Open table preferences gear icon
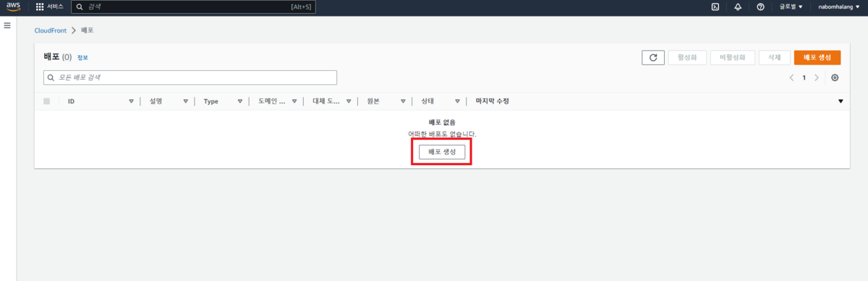The width and height of the screenshot is (868, 281). [x=835, y=77]
